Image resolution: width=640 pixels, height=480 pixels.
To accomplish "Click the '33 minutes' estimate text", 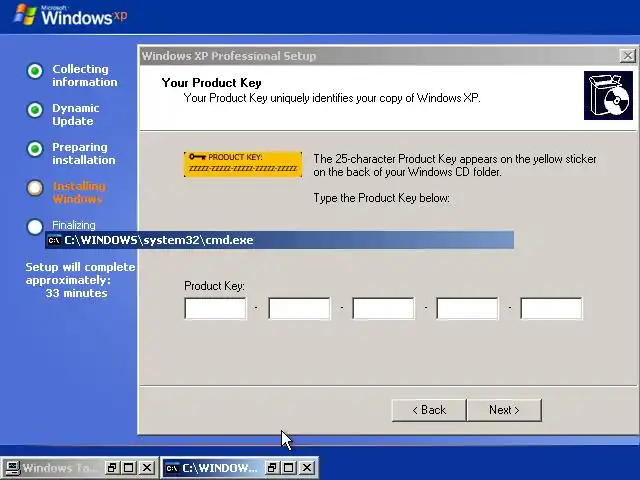I will click(x=76, y=293).
